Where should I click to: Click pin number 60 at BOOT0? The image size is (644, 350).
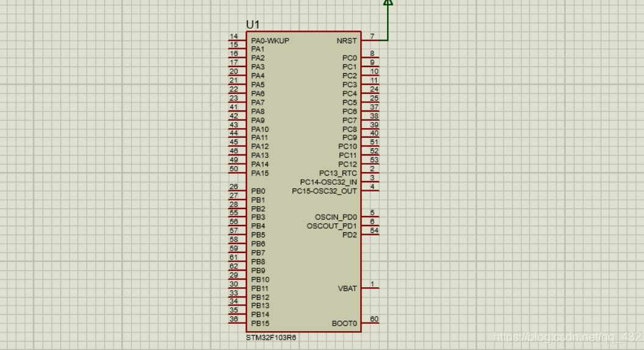[x=374, y=319]
